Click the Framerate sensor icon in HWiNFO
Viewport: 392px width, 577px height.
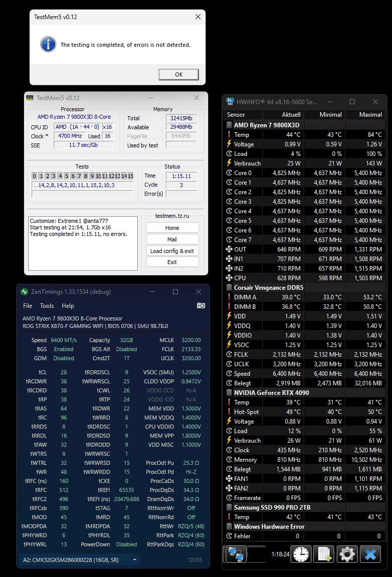pyautogui.click(x=229, y=498)
